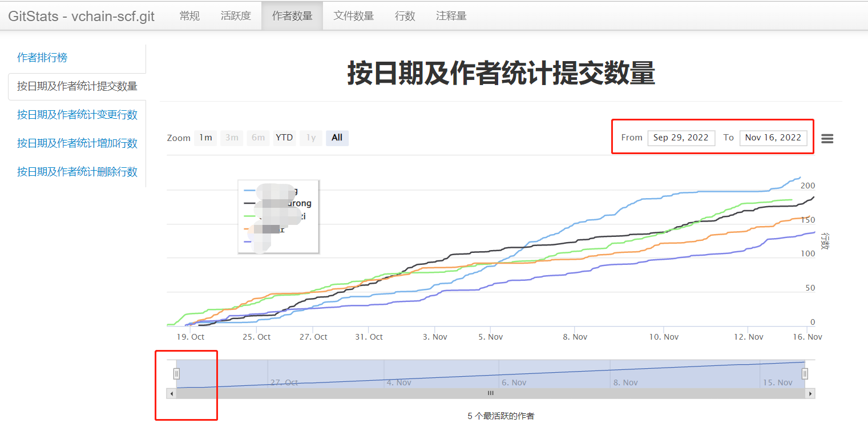Click the To date field Nov 16, 2022

[773, 138]
